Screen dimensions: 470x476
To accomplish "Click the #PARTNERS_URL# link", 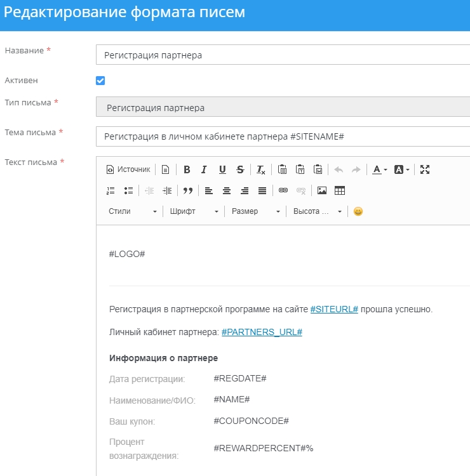I will click(262, 332).
